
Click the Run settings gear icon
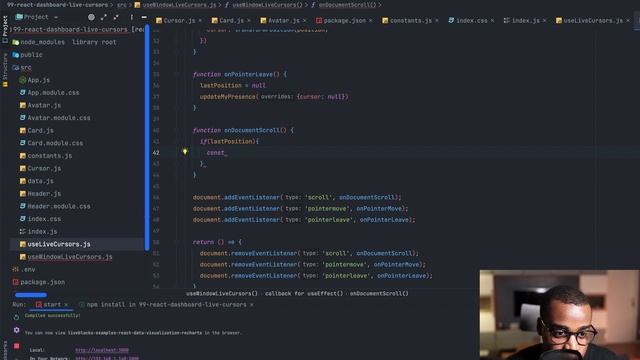tap(16, 330)
